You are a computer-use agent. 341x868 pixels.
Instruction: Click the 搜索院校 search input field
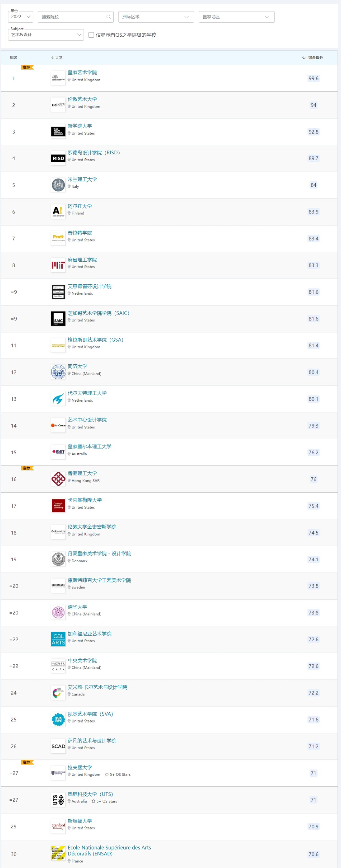coord(72,17)
